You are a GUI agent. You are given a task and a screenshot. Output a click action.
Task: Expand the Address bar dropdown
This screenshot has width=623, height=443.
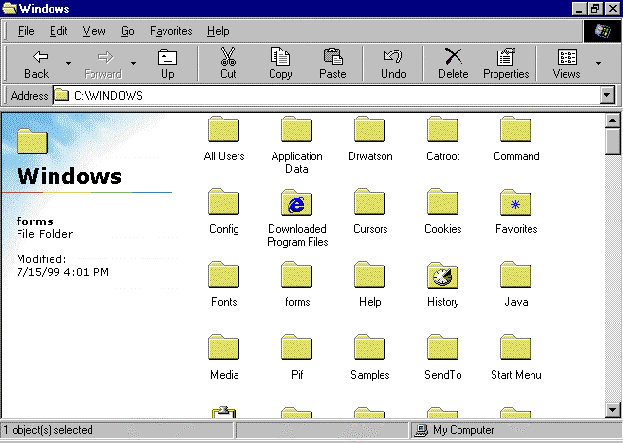tap(606, 96)
